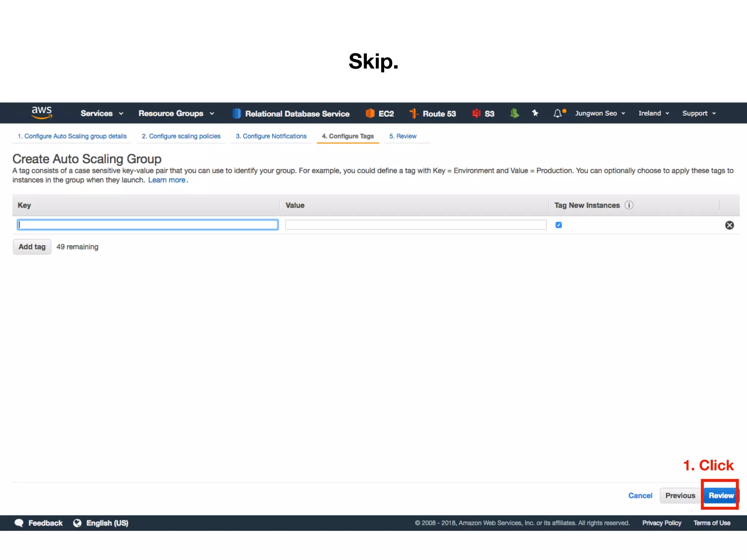Select step 4 Configure Tags tab
The image size is (747, 560).
[348, 136]
